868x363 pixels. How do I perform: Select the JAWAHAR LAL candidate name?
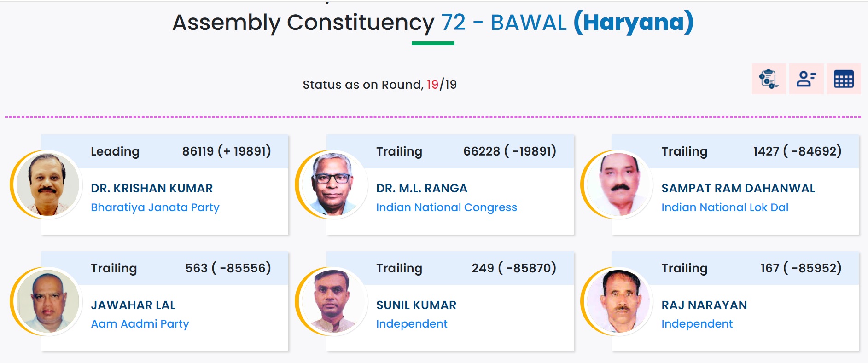tap(133, 305)
